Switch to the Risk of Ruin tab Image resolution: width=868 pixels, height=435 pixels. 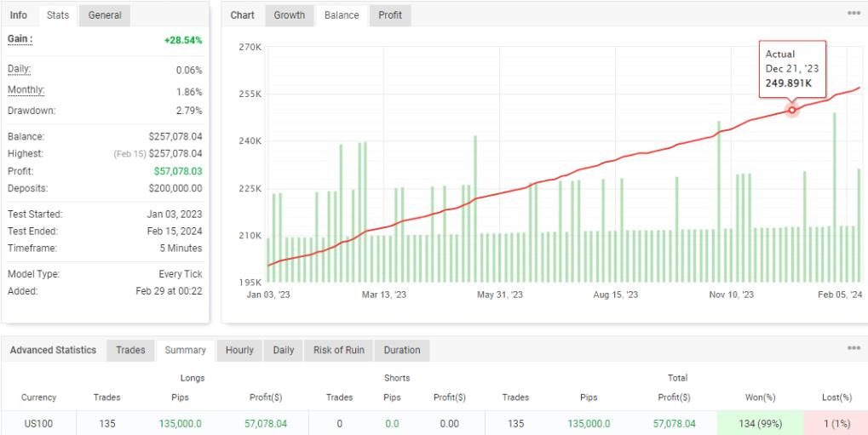(340, 350)
